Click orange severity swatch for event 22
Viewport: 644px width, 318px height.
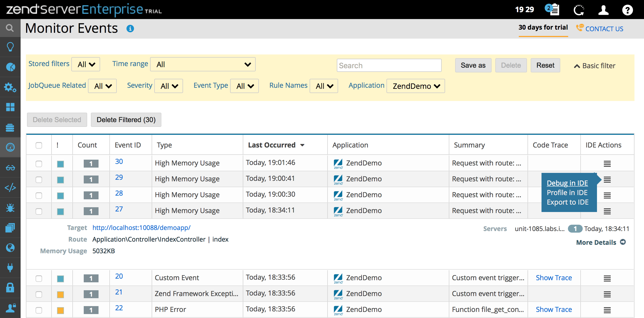coord(60,310)
